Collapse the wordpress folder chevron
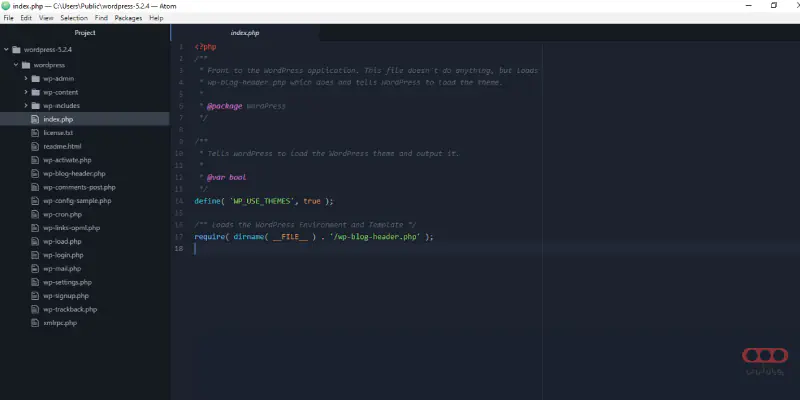 point(16,65)
